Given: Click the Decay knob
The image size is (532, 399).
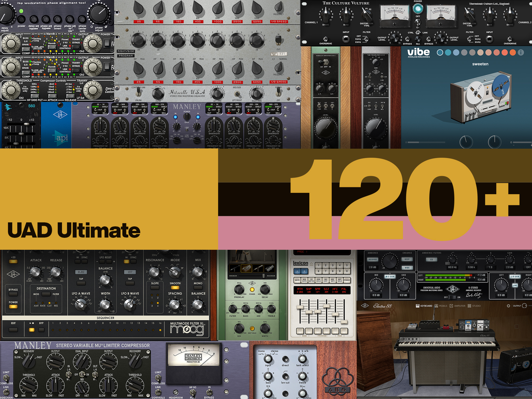Looking at the screenshot, I should 265,289.
